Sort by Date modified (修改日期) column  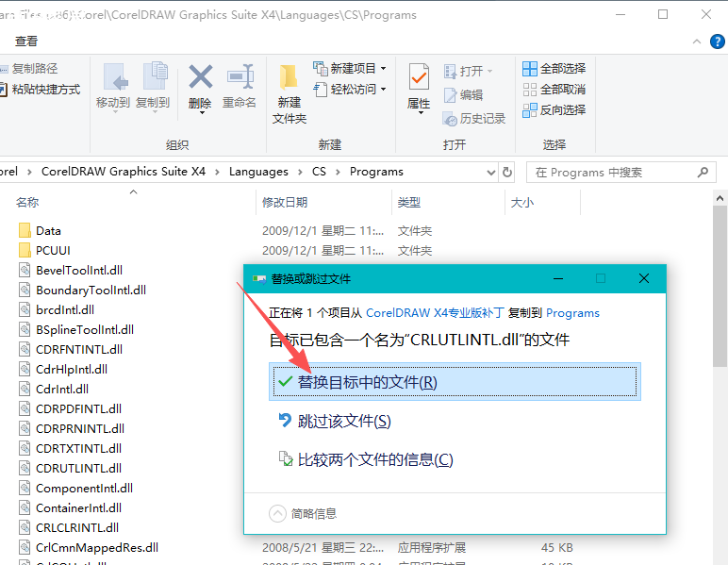coord(285,203)
